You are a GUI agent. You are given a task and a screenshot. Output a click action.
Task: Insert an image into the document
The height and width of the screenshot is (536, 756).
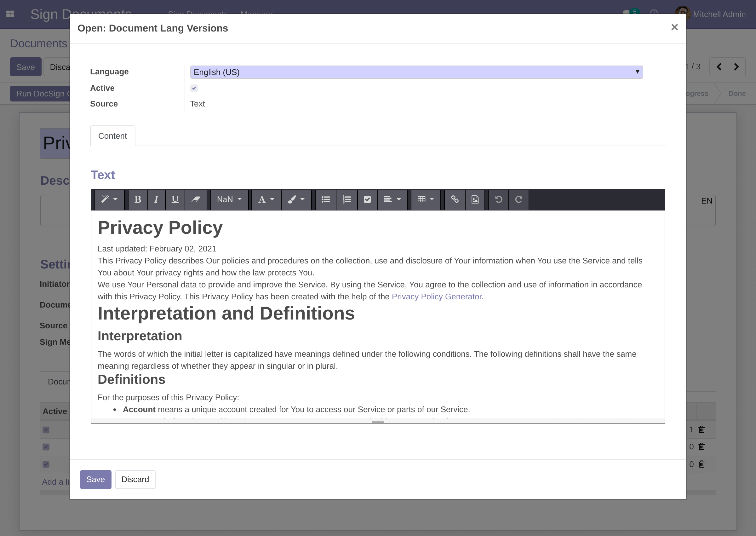(475, 199)
